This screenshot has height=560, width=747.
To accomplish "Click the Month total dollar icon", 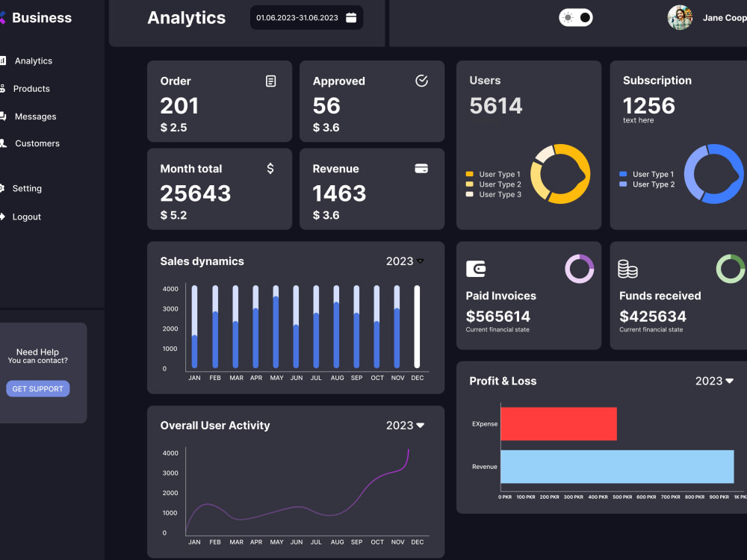I will click(x=270, y=168).
